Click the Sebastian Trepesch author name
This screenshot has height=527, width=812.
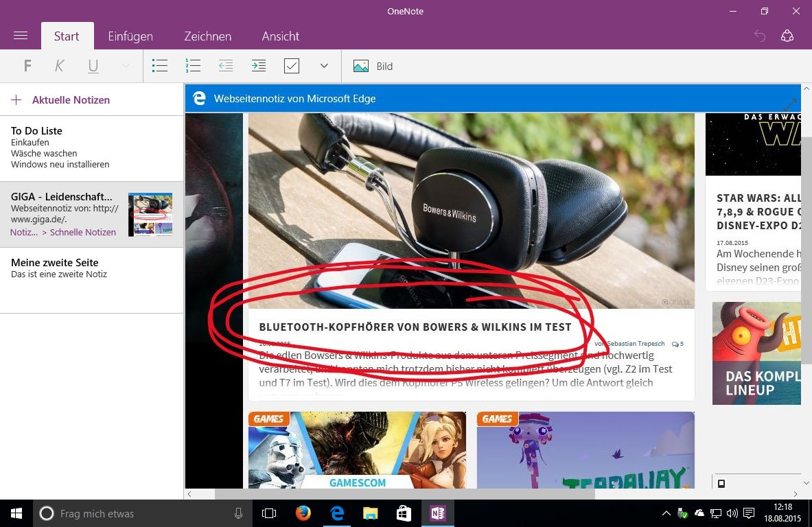click(636, 344)
